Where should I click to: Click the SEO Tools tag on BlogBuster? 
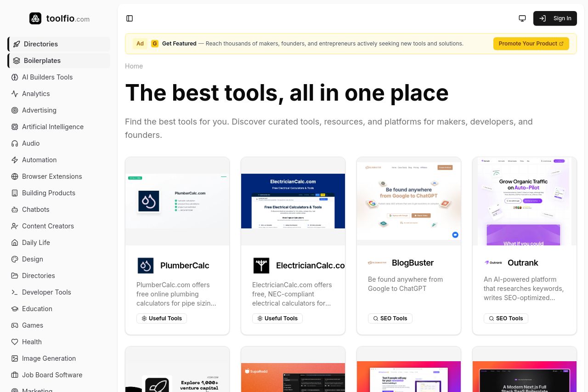click(x=390, y=318)
